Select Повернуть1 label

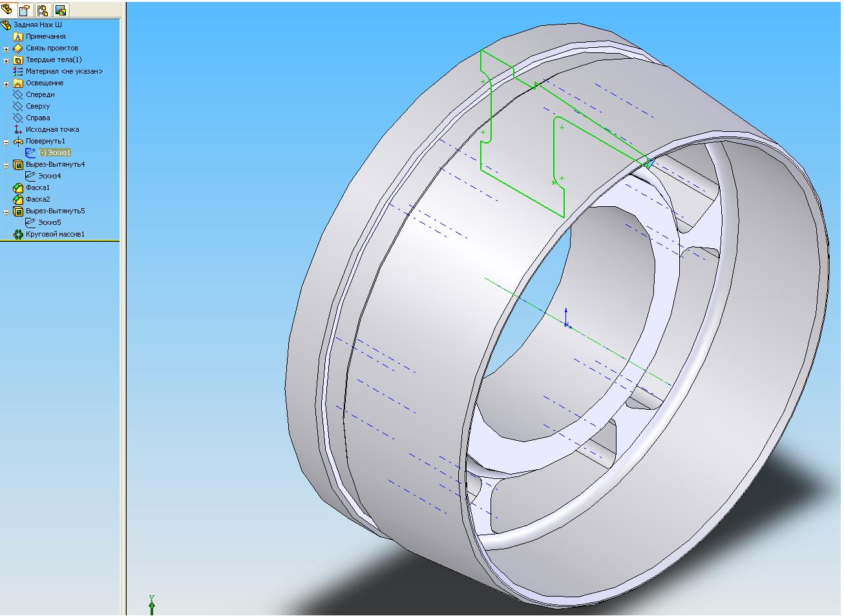(45, 141)
